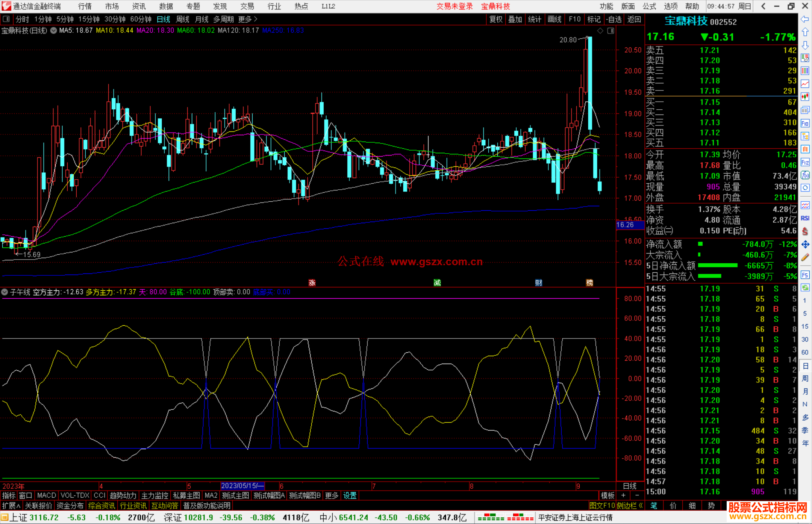Click the four-way move arrows icon
812x524 pixels.
click(x=805, y=245)
